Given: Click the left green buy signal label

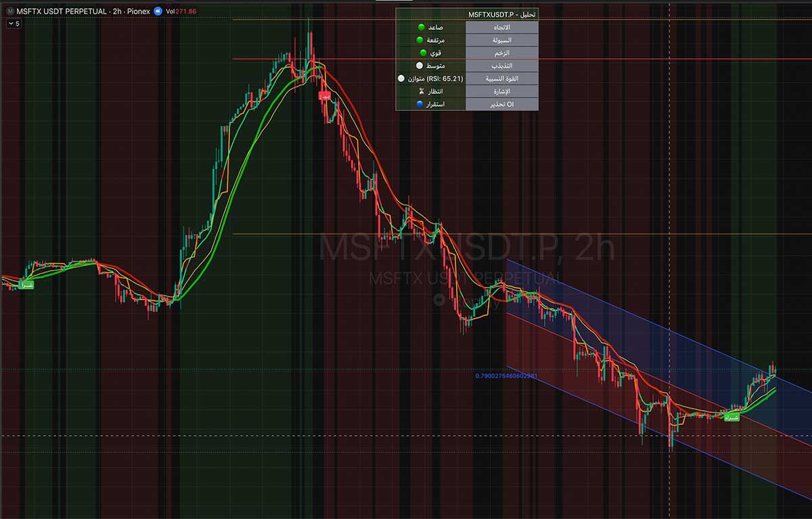Looking at the screenshot, I should coord(27,285).
